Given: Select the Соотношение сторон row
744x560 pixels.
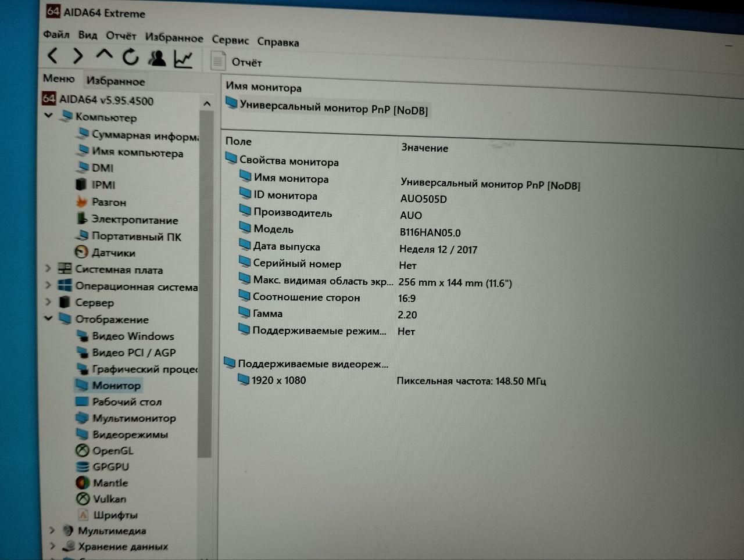Looking at the screenshot, I should [x=327, y=297].
